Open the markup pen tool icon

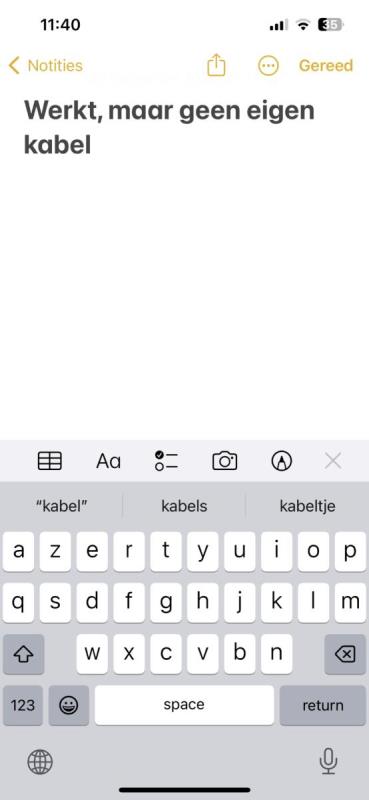pyautogui.click(x=282, y=461)
